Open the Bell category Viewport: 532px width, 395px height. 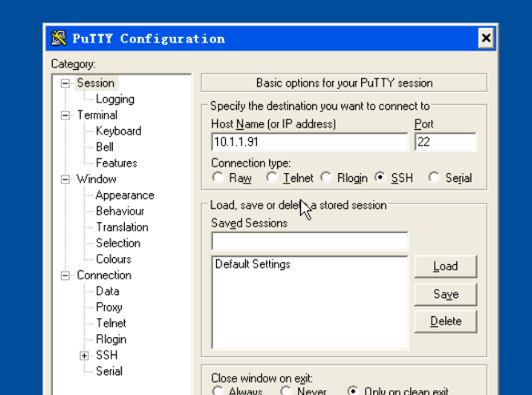point(105,147)
